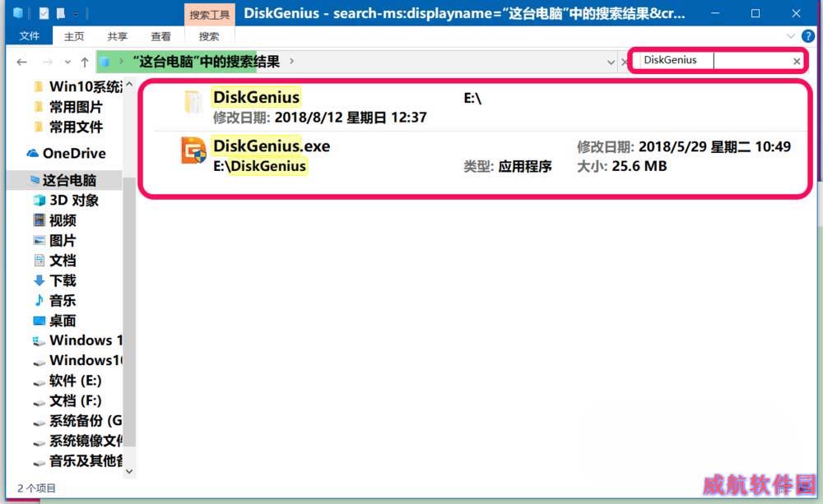Image resolution: width=823 pixels, height=504 pixels.
Task: Open 文档 (F:) drive in sidebar
Action: tap(76, 400)
